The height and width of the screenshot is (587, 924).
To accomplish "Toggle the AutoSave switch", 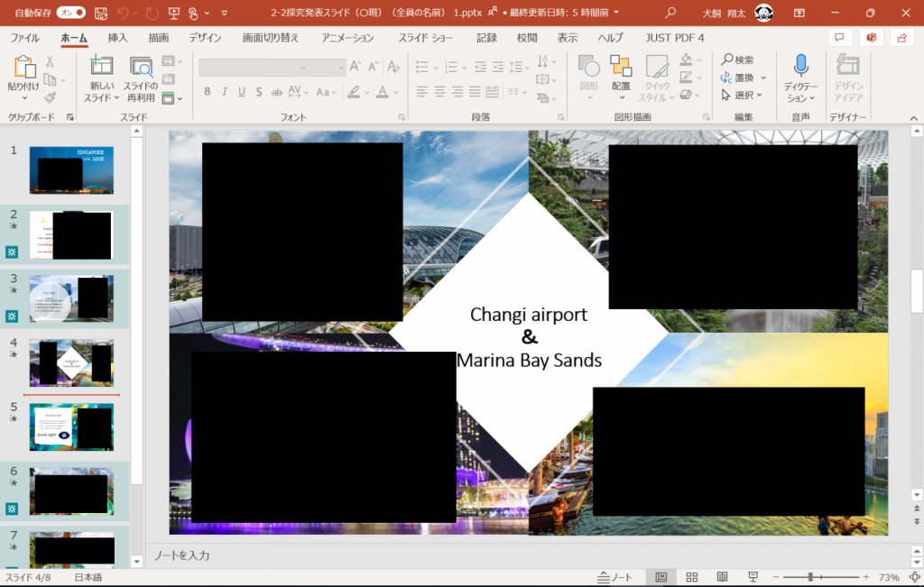I will [x=70, y=14].
